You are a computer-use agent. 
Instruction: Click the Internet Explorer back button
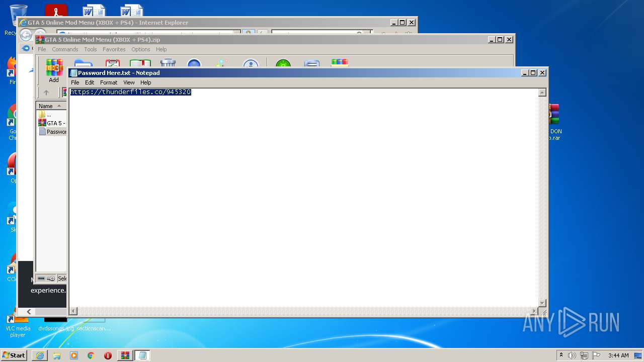pyautogui.click(x=26, y=35)
